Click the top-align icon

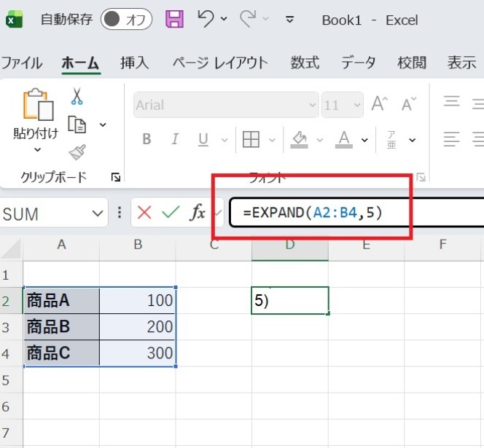(452, 102)
